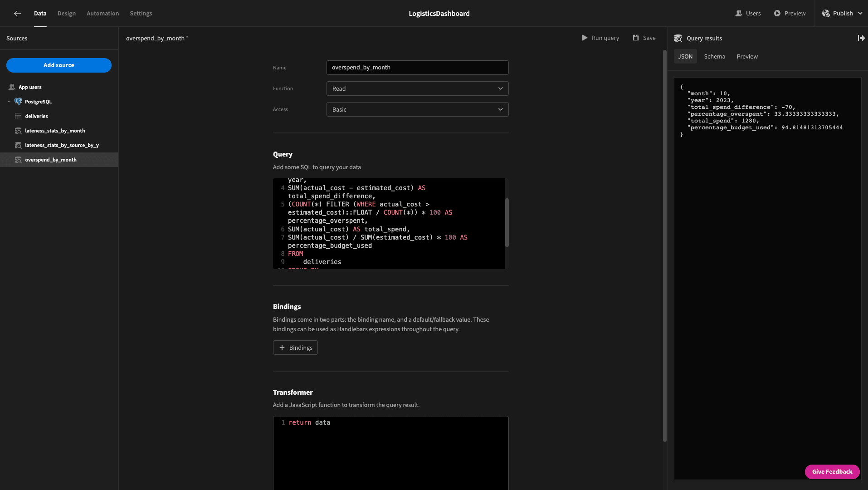This screenshot has width=868, height=490.
Task: Expand the Publish dropdown chevron
Action: [860, 14]
